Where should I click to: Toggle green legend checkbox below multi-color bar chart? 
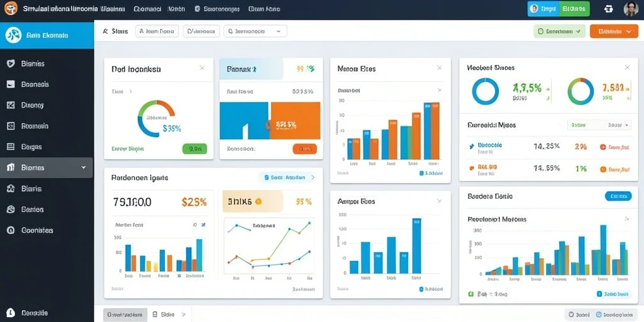[x=471, y=294]
